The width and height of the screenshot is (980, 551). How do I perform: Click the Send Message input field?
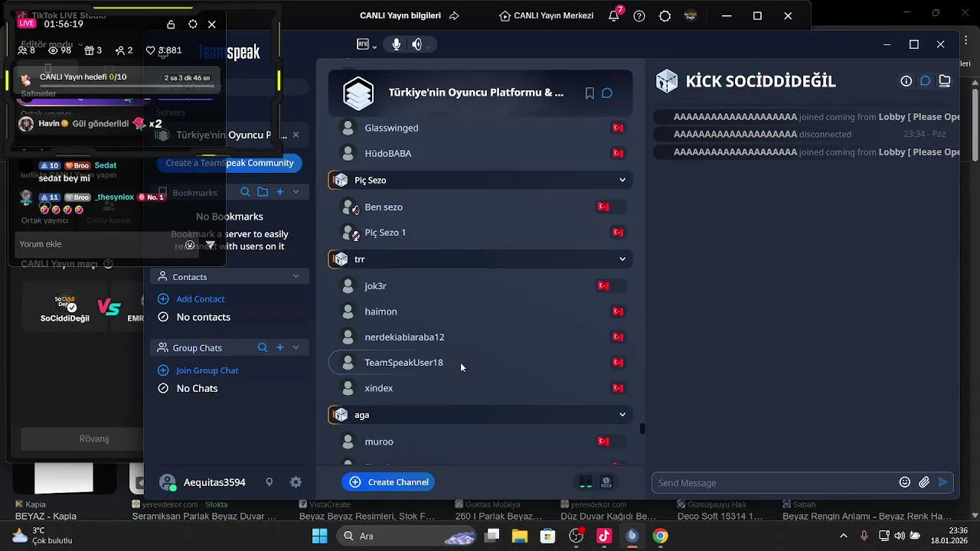click(x=775, y=483)
